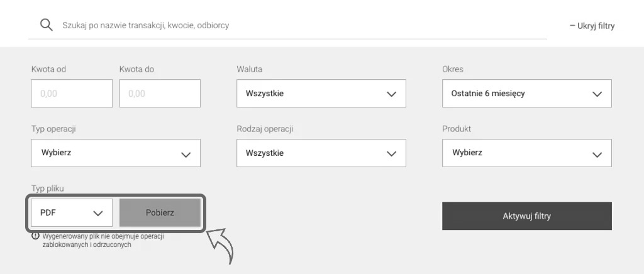
Task: Focus the Kwota od amount field
Action: tap(72, 93)
